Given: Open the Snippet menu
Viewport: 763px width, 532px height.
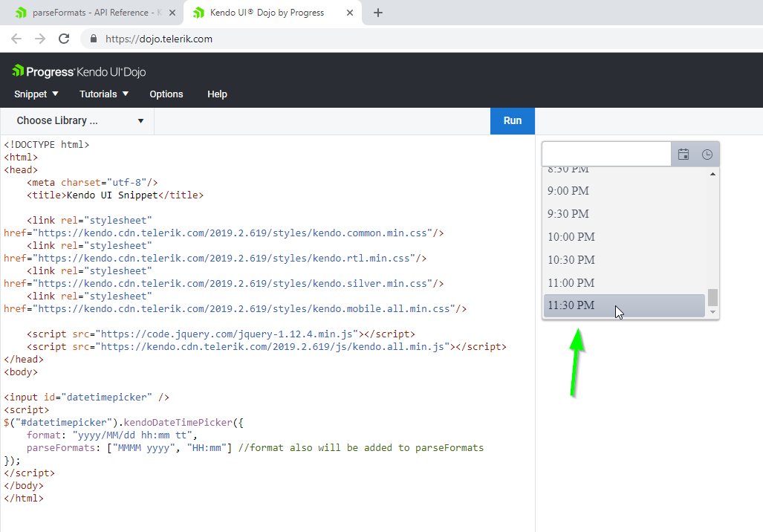Looking at the screenshot, I should click(x=36, y=94).
